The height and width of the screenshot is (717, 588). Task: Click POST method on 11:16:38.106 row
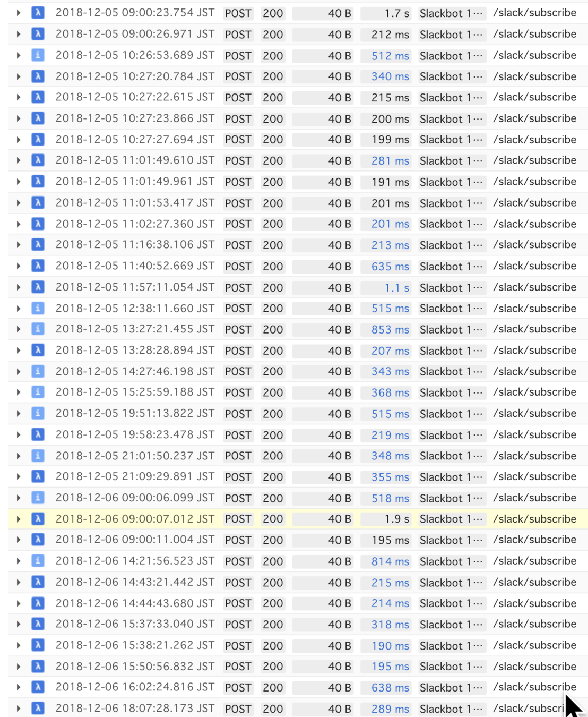(238, 245)
